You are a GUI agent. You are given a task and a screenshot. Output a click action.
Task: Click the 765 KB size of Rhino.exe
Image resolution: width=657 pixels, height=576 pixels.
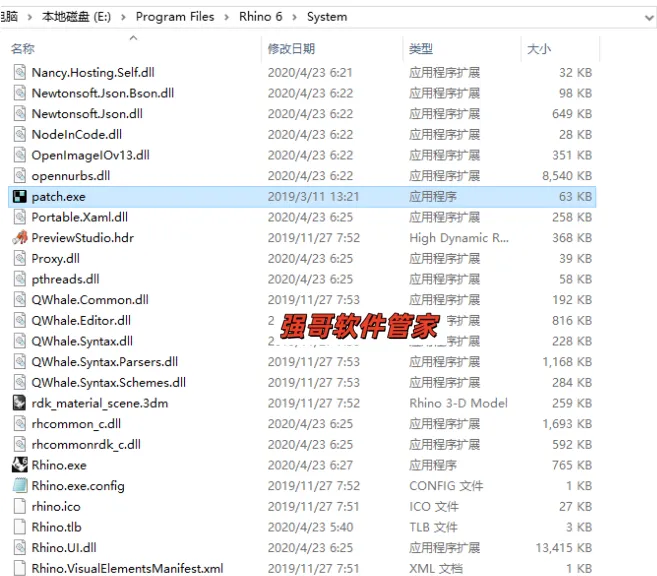(x=572, y=465)
